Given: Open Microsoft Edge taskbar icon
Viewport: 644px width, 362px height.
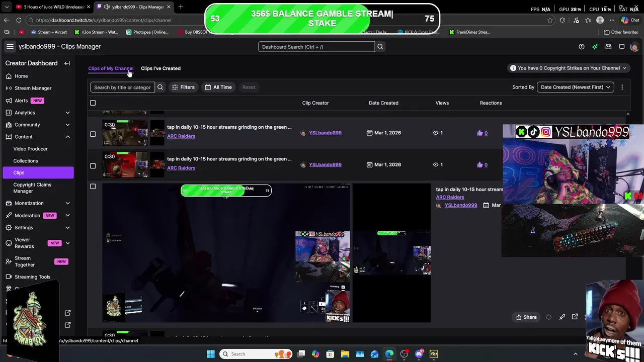Looking at the screenshot, I should tap(389, 354).
